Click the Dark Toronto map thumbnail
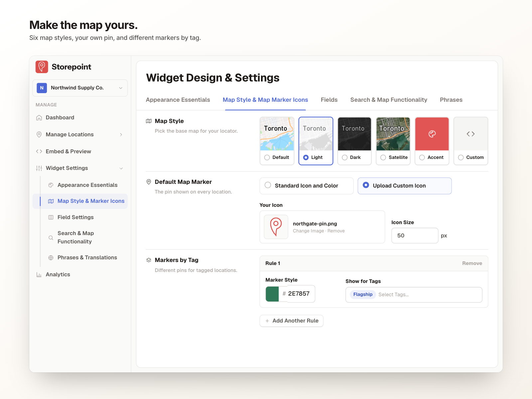The height and width of the screenshot is (399, 532). point(354,134)
